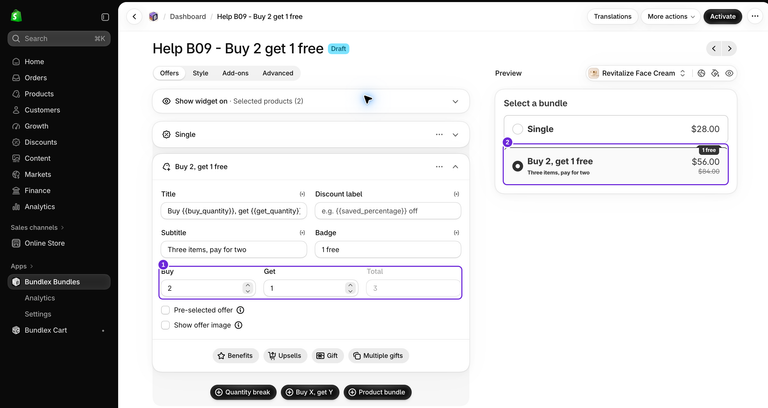The image size is (768, 408).
Task: Go back using the back arrow button
Action: tap(134, 17)
